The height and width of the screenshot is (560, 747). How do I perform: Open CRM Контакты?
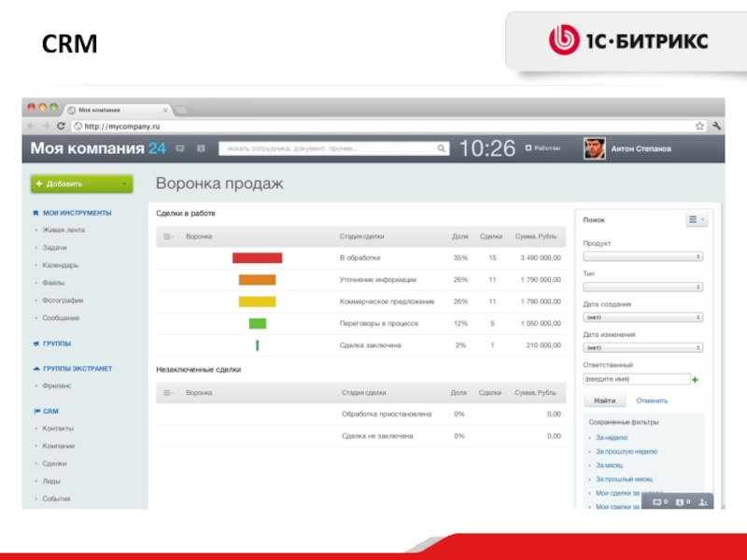point(58,428)
